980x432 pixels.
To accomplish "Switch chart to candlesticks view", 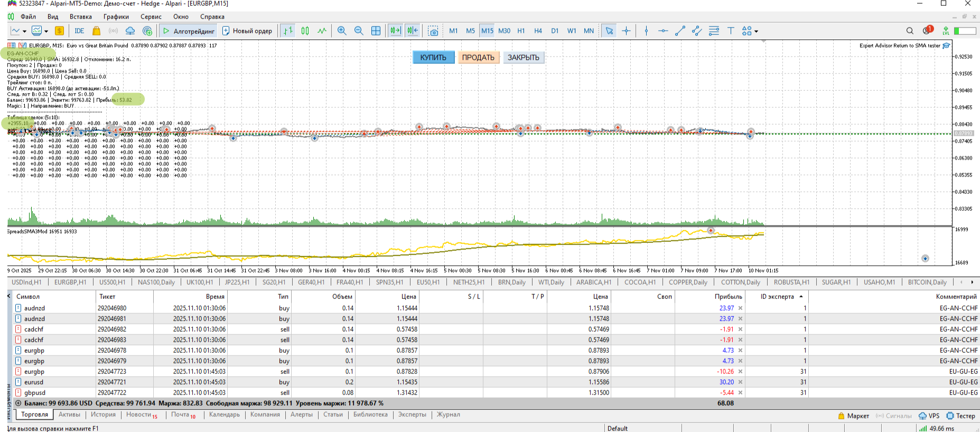I will (x=305, y=31).
